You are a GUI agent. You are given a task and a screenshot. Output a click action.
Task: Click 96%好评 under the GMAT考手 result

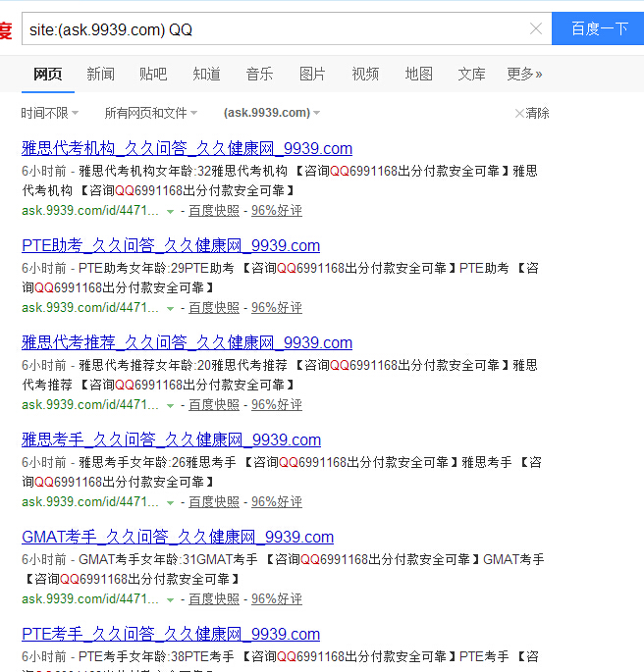(x=277, y=598)
